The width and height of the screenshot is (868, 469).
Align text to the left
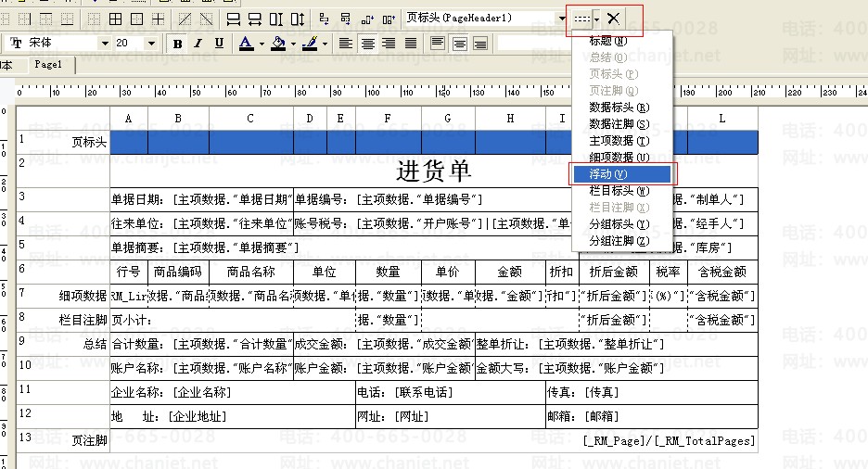(x=346, y=44)
